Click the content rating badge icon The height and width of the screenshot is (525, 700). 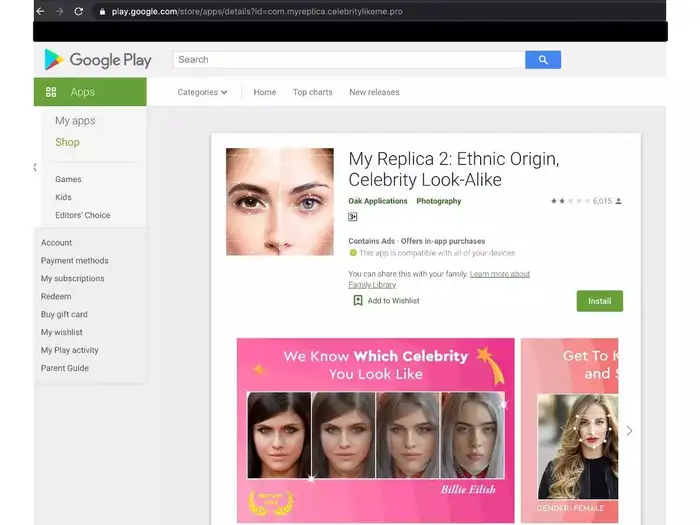[353, 217]
